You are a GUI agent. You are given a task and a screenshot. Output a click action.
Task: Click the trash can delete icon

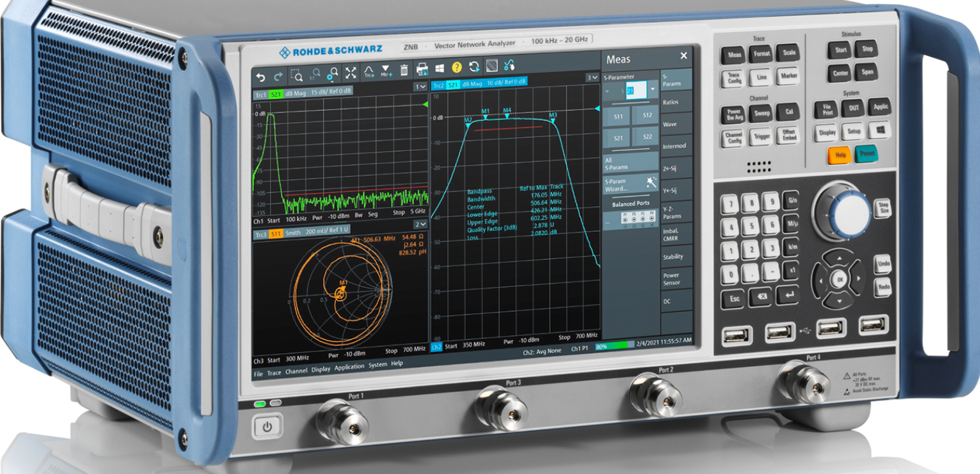click(404, 70)
